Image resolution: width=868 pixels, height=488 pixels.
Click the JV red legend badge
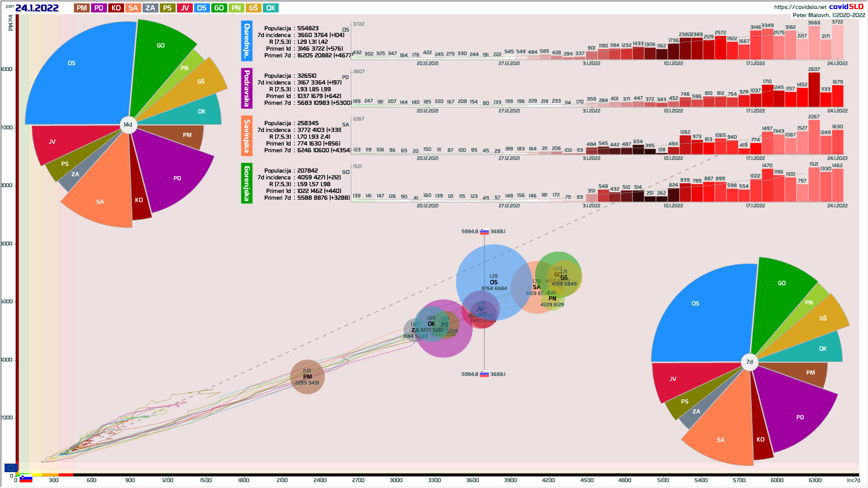click(x=184, y=8)
